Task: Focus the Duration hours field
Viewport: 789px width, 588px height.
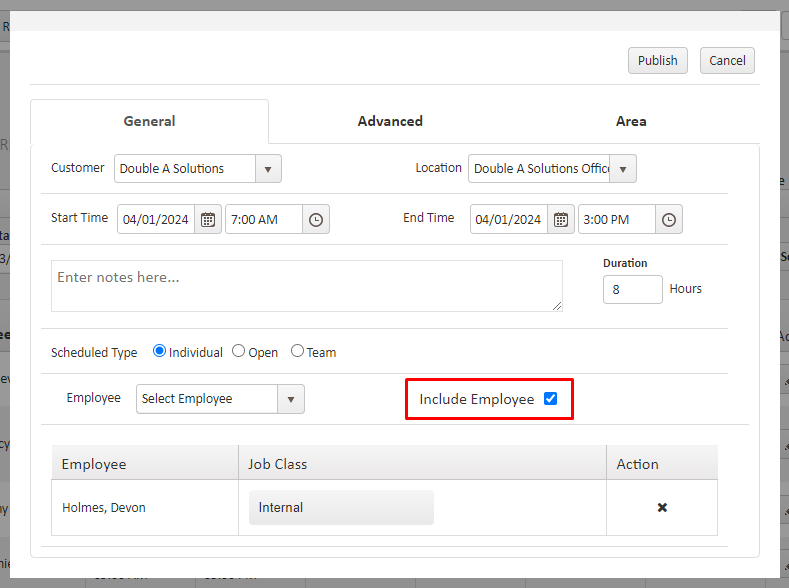Action: pos(632,289)
